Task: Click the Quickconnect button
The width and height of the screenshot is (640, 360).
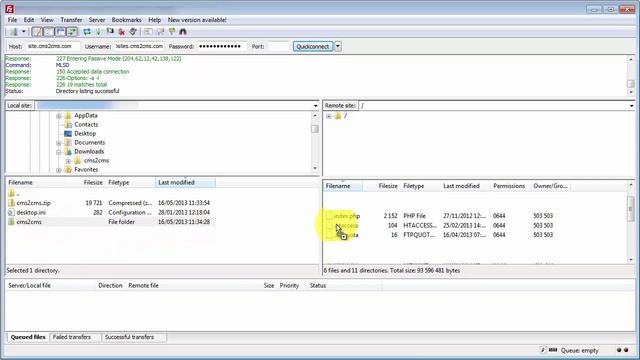Action: tap(313, 46)
